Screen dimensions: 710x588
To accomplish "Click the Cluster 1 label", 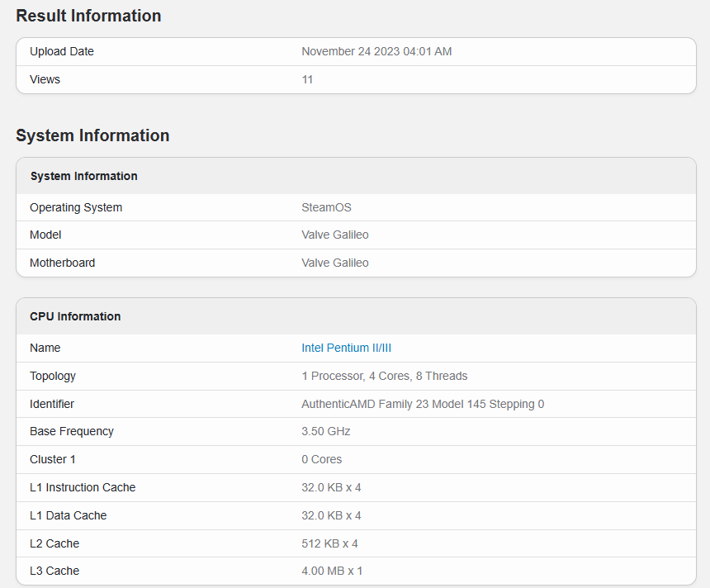I will [x=53, y=459].
